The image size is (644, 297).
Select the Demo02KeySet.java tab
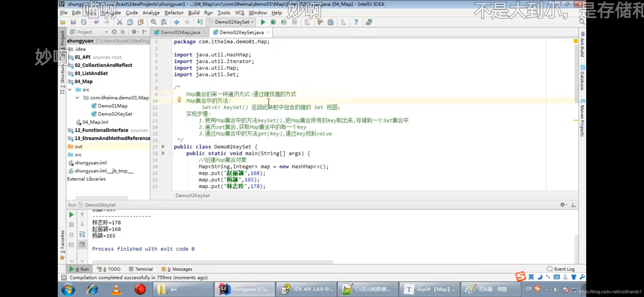(241, 32)
